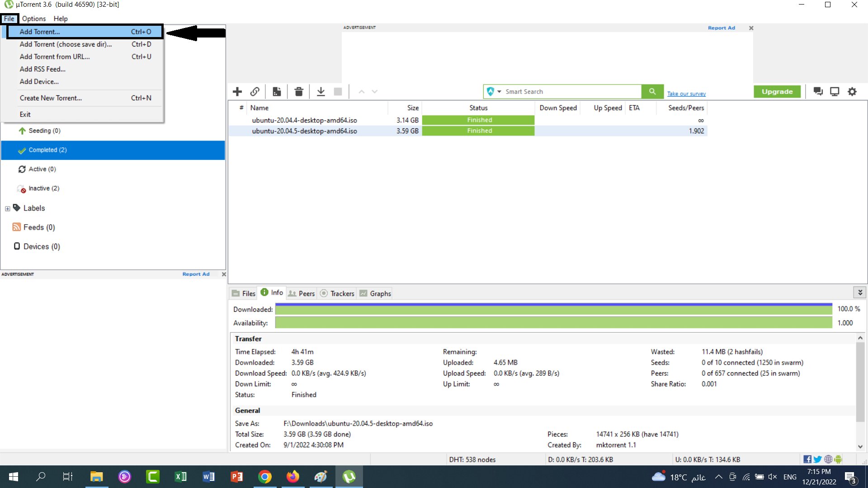The height and width of the screenshot is (488, 868).
Task: Switch to the Files tab
Action: pyautogui.click(x=243, y=293)
